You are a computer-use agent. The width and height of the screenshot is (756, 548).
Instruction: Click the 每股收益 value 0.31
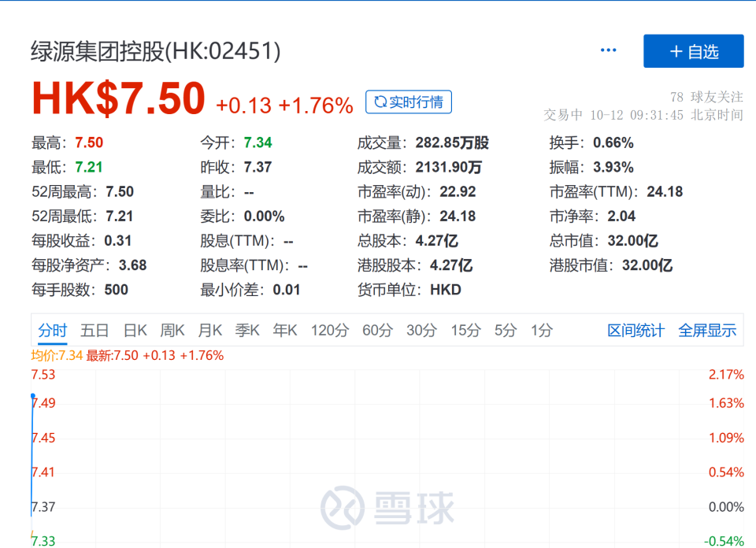pyautogui.click(x=117, y=240)
